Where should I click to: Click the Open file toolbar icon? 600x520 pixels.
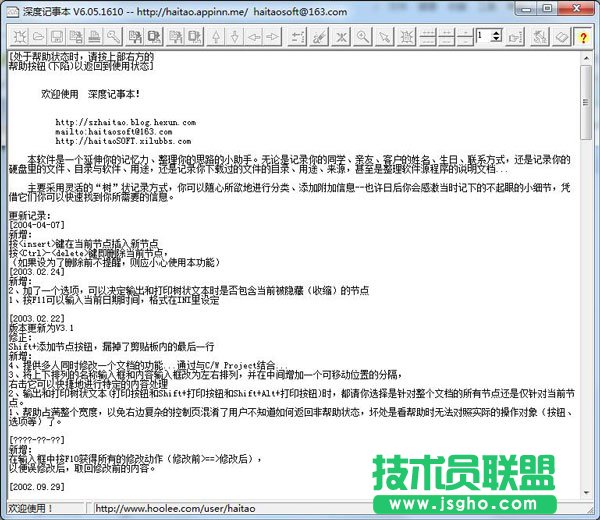point(39,37)
